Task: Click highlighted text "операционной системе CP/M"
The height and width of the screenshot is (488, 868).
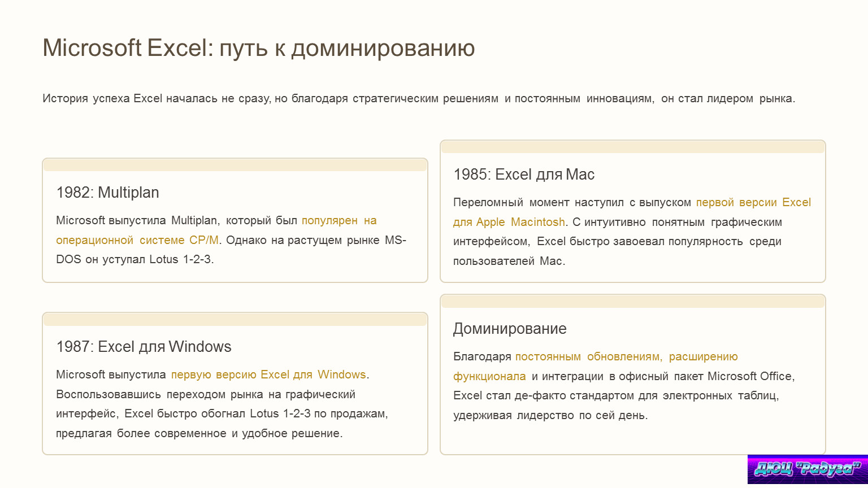Action: click(x=137, y=241)
